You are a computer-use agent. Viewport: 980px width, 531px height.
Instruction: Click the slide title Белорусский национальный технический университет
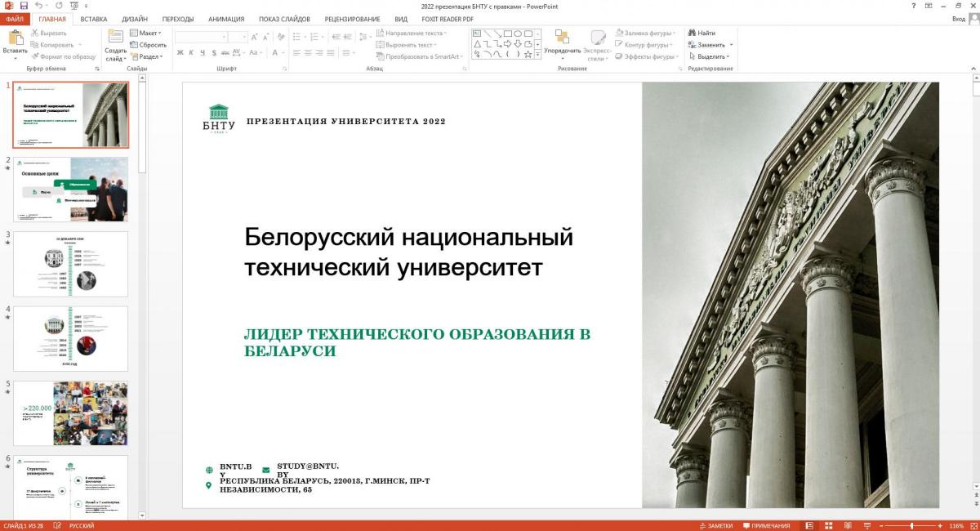click(408, 252)
